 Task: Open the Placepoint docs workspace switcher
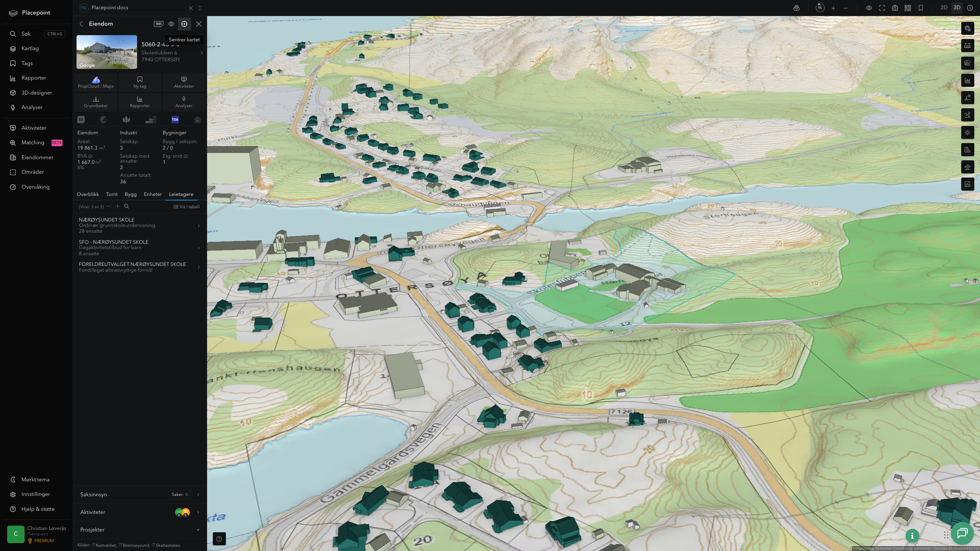(199, 8)
